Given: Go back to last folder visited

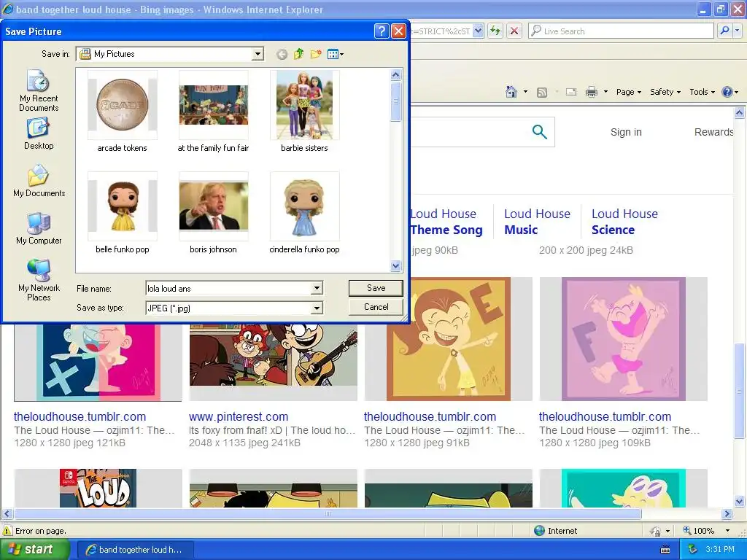Looking at the screenshot, I should pyautogui.click(x=282, y=54).
